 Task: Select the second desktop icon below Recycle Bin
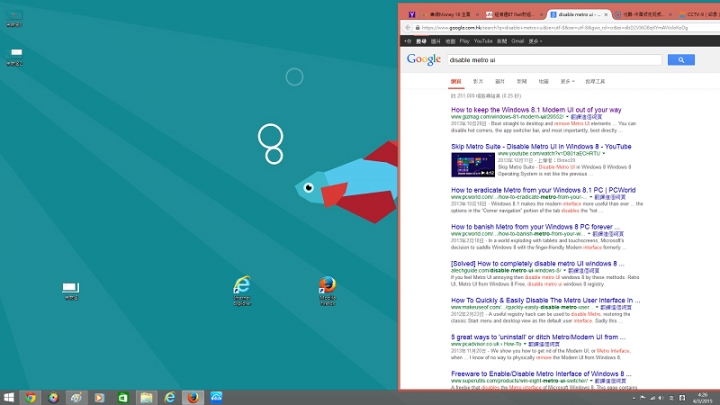click(x=15, y=56)
